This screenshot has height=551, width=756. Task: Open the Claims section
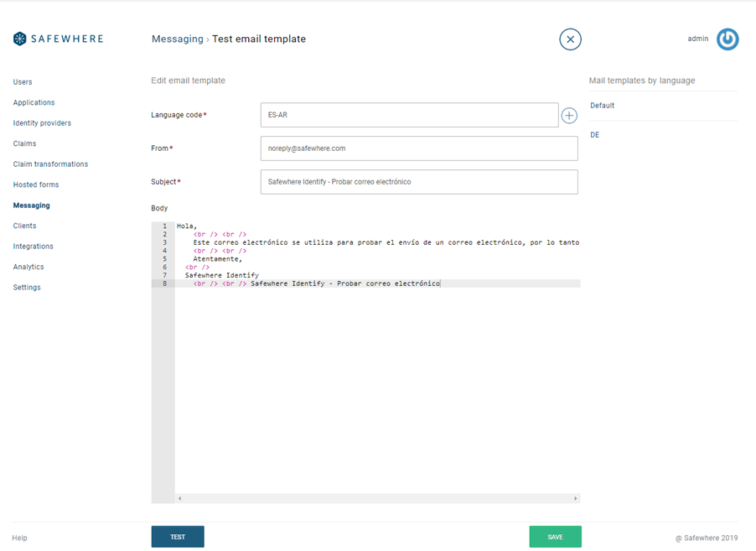coord(24,143)
